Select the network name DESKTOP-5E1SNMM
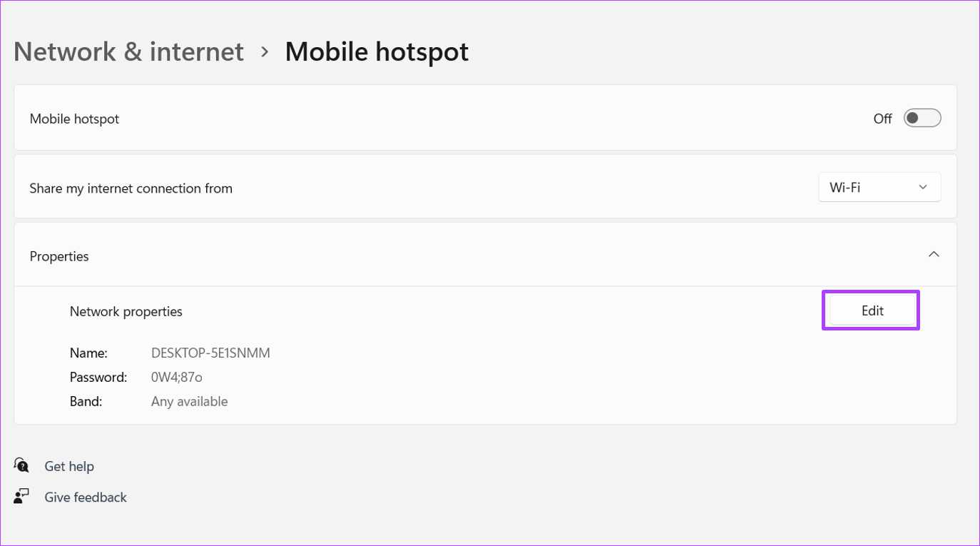The height and width of the screenshot is (546, 980). pos(210,353)
